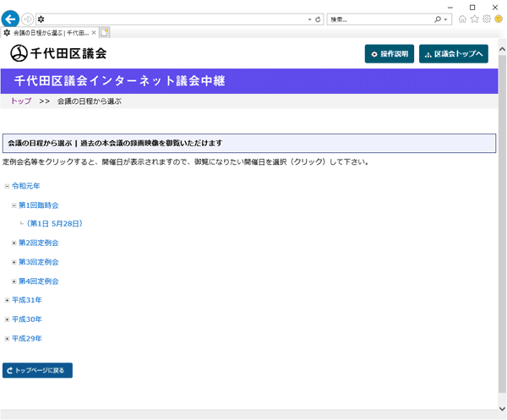Open the 第1日 5月28日 session link
The image size is (507, 420).
pos(54,223)
